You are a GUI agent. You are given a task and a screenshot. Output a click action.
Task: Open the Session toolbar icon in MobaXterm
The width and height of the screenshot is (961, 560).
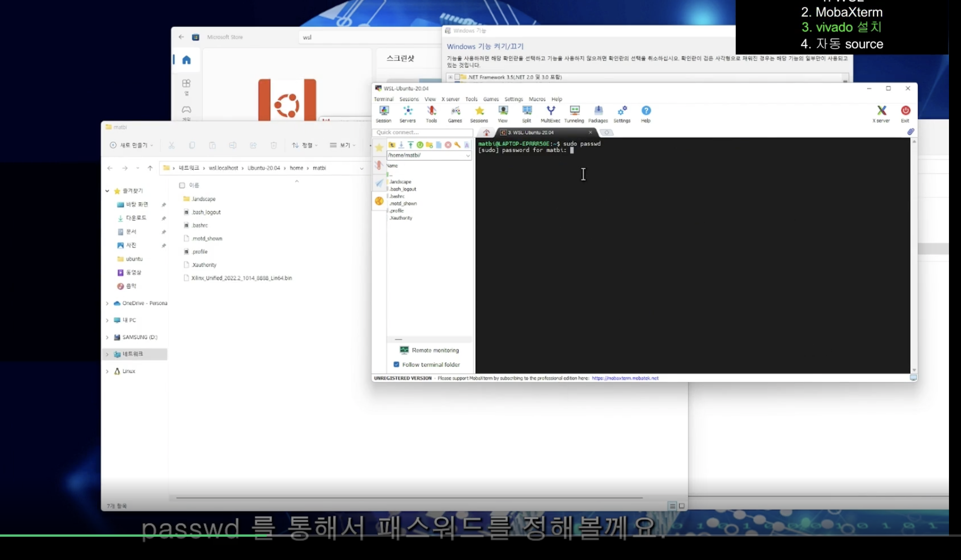(x=383, y=114)
